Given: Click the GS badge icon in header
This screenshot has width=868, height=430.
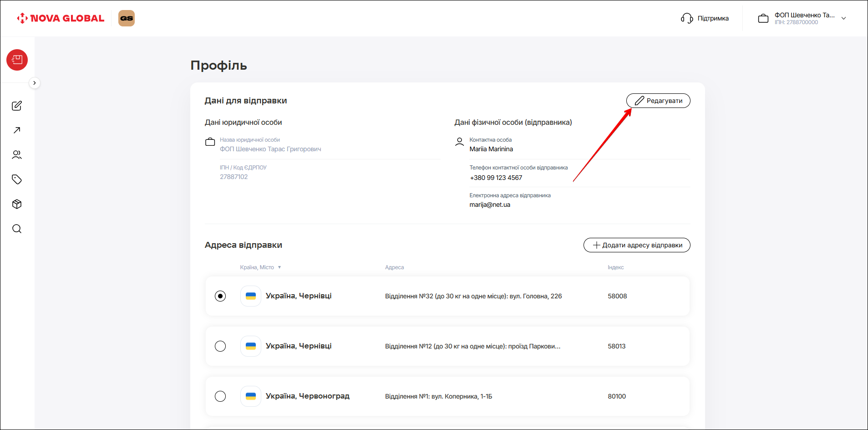Looking at the screenshot, I should [x=127, y=18].
